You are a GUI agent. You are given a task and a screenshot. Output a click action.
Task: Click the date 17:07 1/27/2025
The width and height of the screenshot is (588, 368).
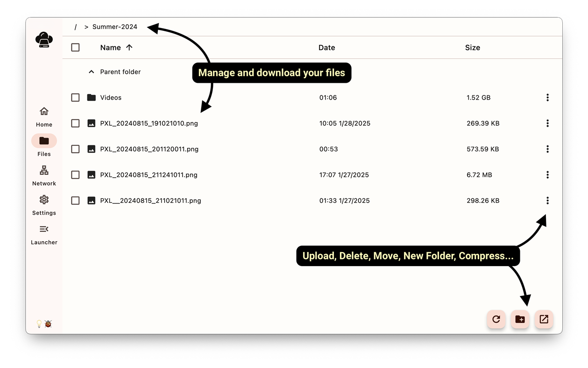[344, 175]
